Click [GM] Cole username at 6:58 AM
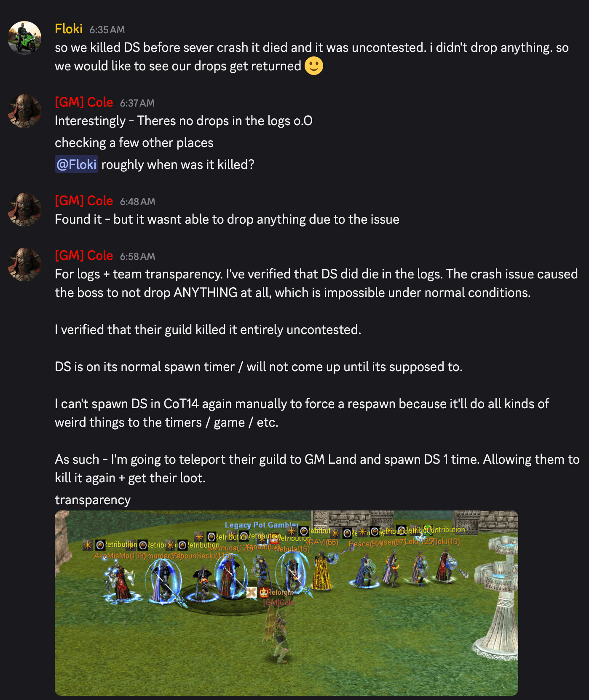Screen dimensions: 589x700 click(84, 256)
